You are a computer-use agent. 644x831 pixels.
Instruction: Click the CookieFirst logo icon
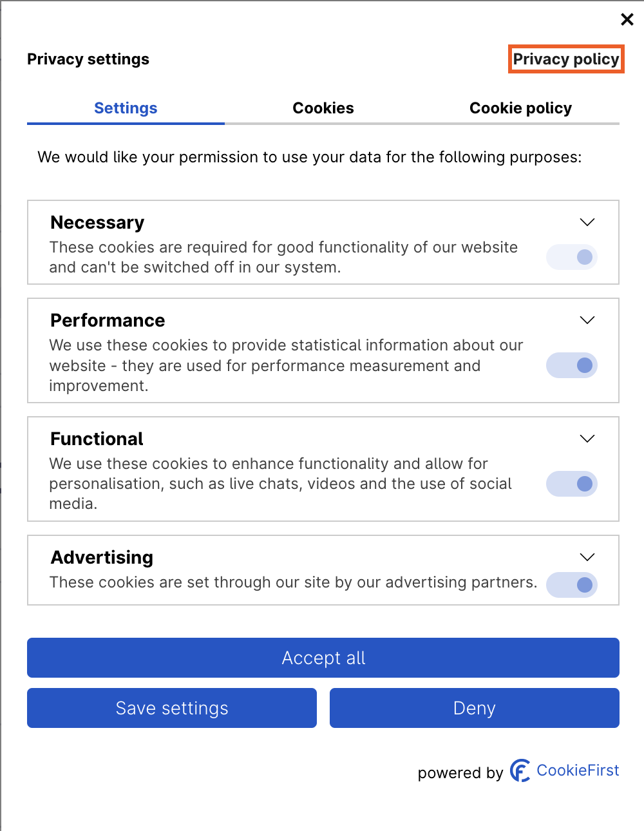point(519,770)
